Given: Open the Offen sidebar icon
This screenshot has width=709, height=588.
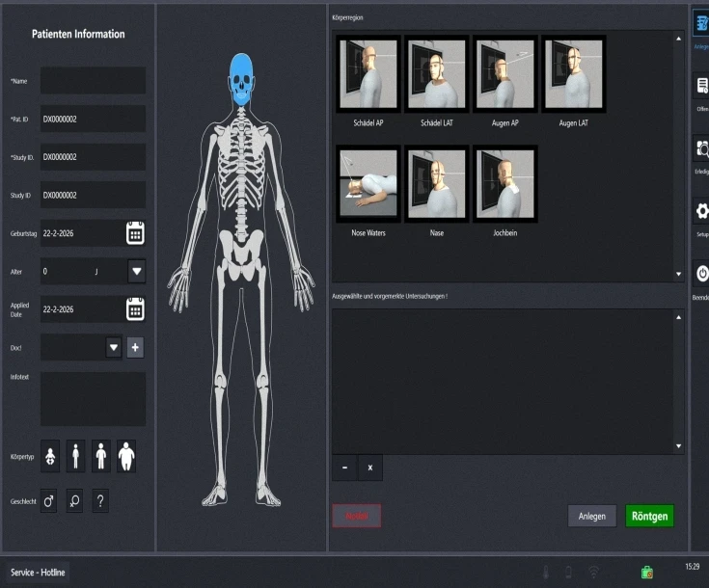Looking at the screenshot, I should [702, 86].
